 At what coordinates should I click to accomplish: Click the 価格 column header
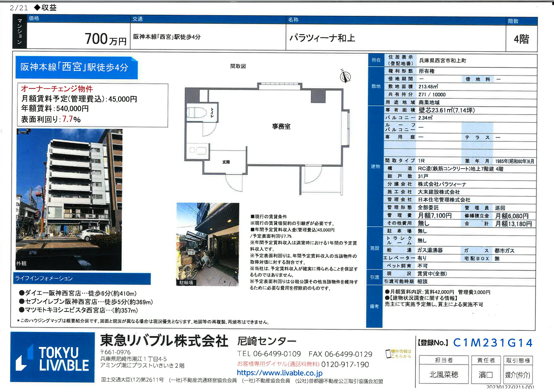click(34, 18)
